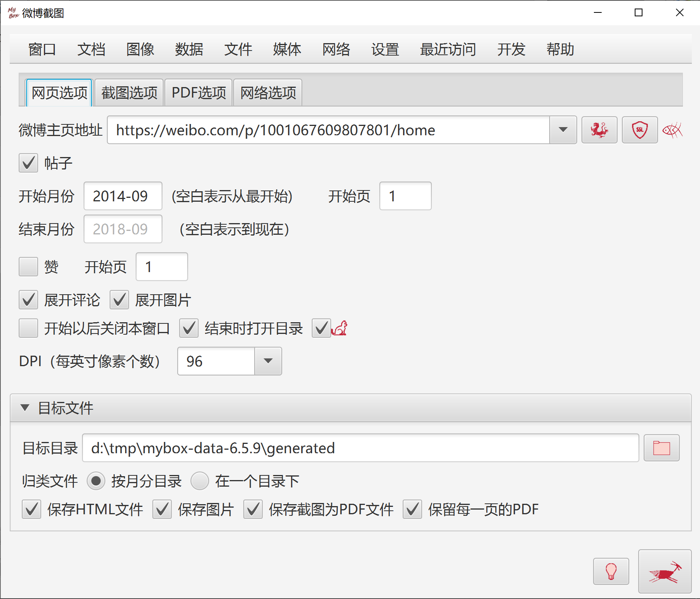Toggle 保留每一页的PDF checkbox
The height and width of the screenshot is (599, 700).
click(x=412, y=509)
